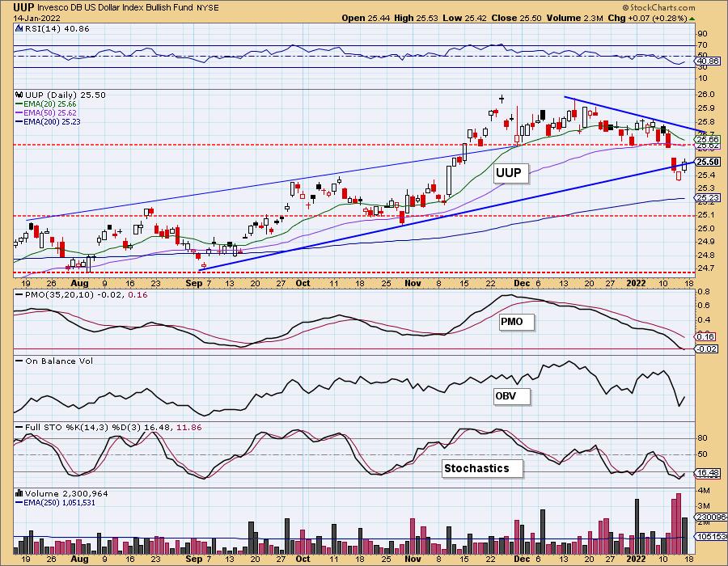
Task: Click the bold UUP ticker symbol in header
Action: [x=23, y=7]
